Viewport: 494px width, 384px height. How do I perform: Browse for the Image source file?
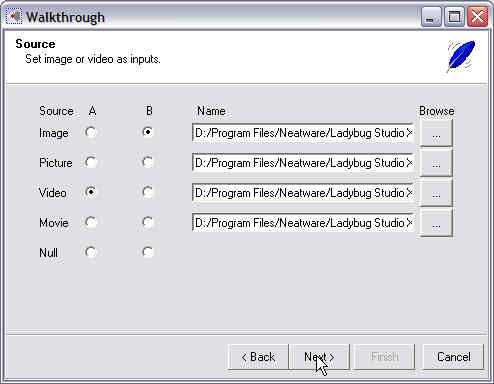point(436,133)
